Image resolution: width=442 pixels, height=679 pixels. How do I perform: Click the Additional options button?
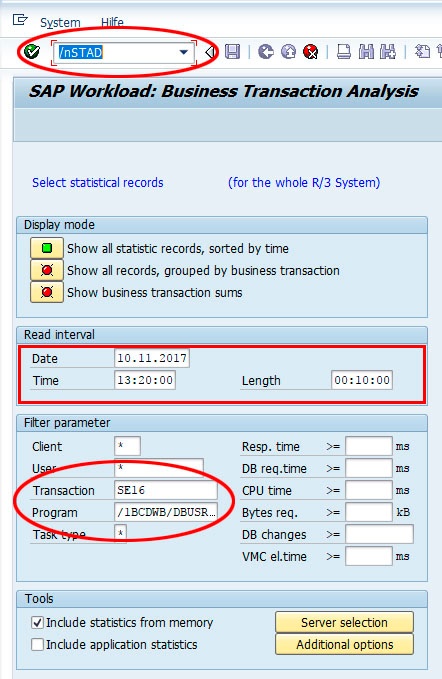[344, 644]
